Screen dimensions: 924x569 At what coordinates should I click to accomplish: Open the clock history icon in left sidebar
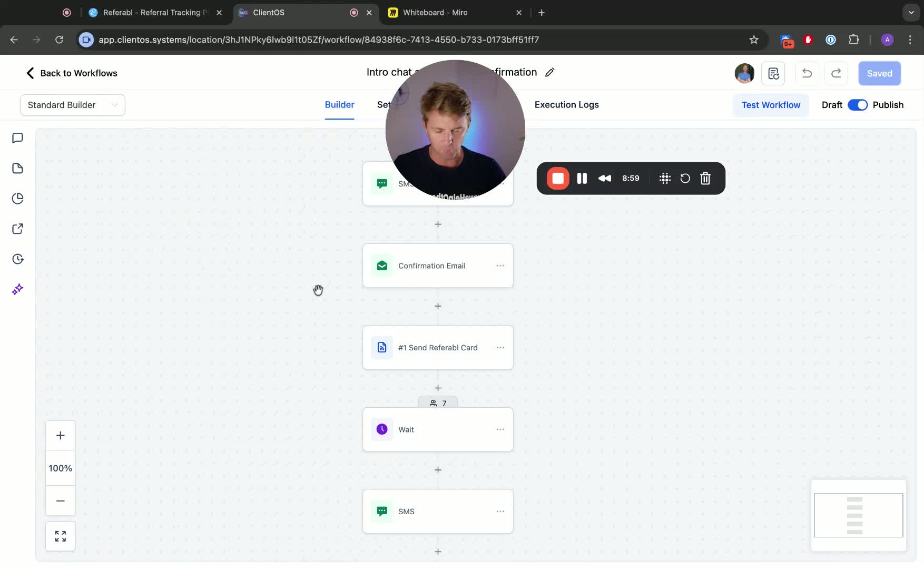point(17,259)
